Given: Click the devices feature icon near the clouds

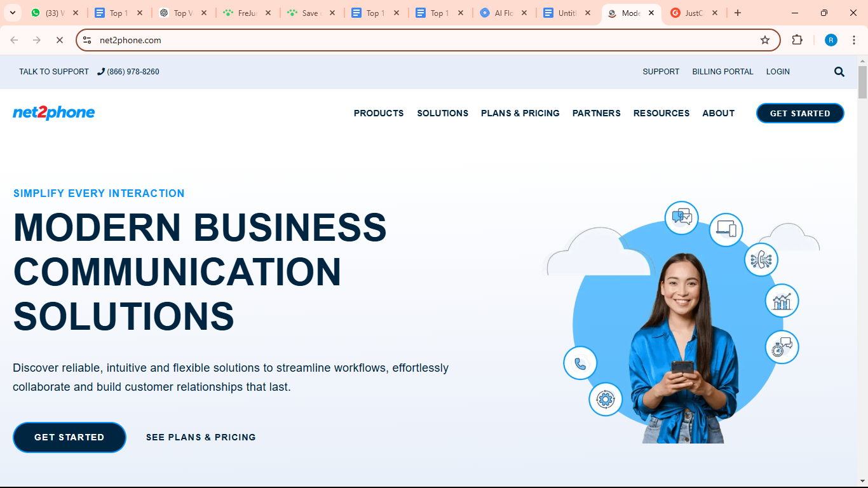Looking at the screenshot, I should tap(726, 230).
